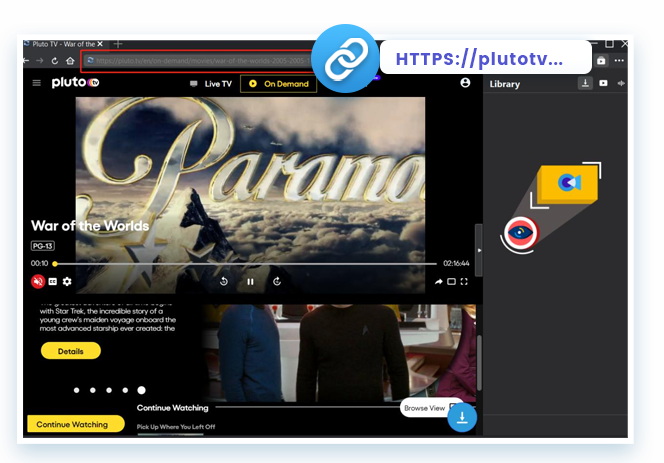Click the blue download button
The image size is (664, 463).
[x=462, y=417]
